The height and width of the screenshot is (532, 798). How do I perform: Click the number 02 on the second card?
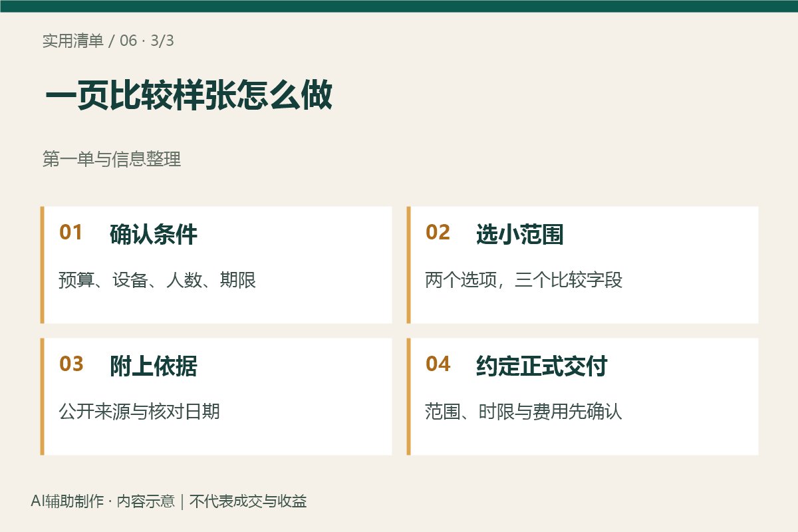[438, 233]
